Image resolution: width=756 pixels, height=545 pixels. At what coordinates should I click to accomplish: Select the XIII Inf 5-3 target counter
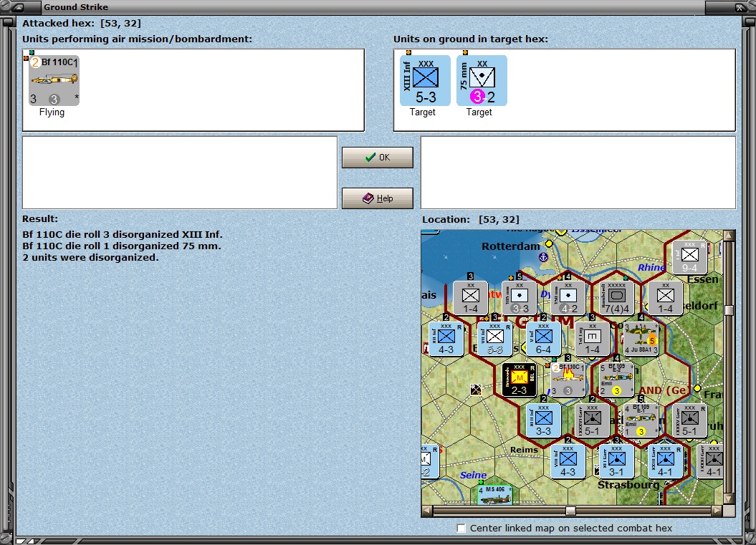(425, 80)
